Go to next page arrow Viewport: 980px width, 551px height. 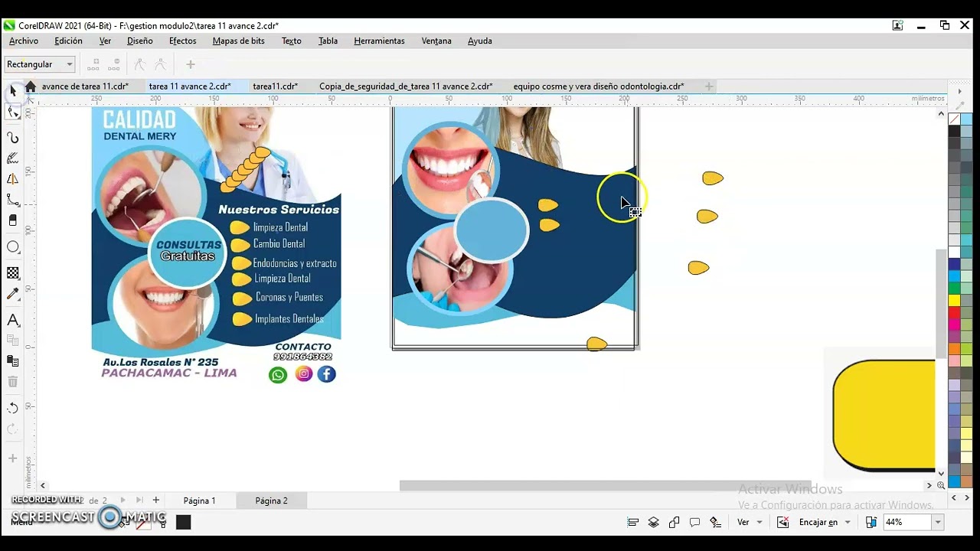click(122, 500)
